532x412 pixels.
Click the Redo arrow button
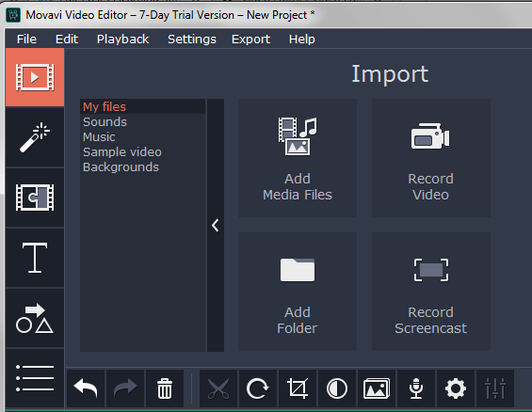pyautogui.click(x=125, y=388)
